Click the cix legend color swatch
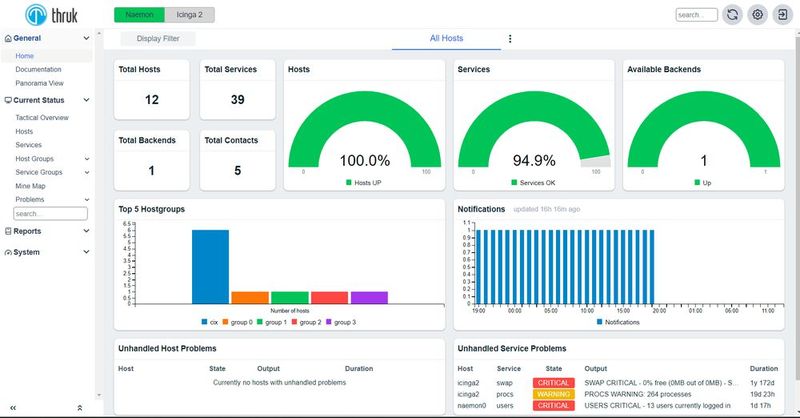 tap(204, 322)
